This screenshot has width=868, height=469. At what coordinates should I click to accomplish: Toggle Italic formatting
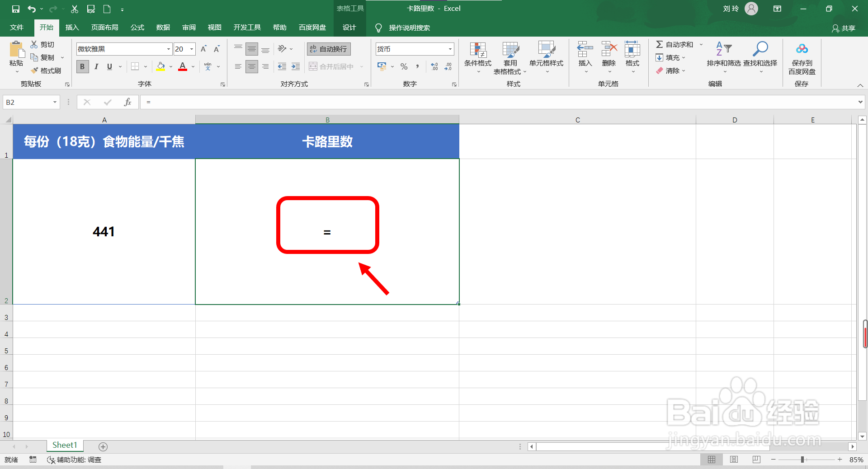(96, 66)
